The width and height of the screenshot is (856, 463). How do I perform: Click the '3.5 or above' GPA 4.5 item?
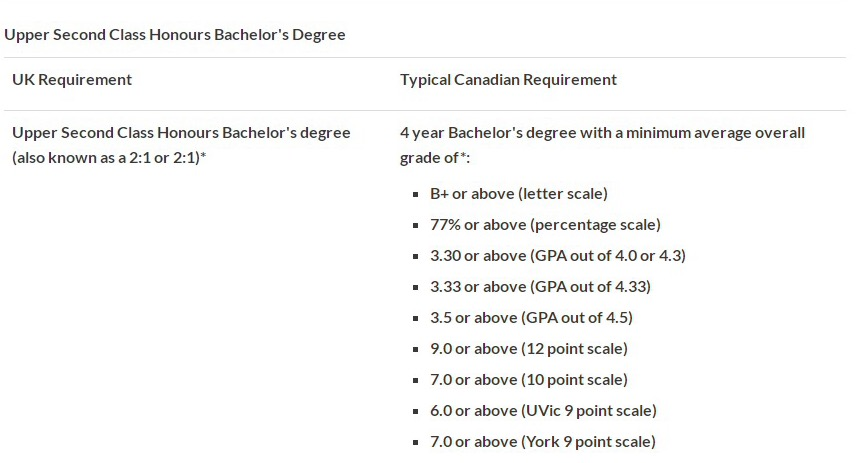tap(531, 318)
